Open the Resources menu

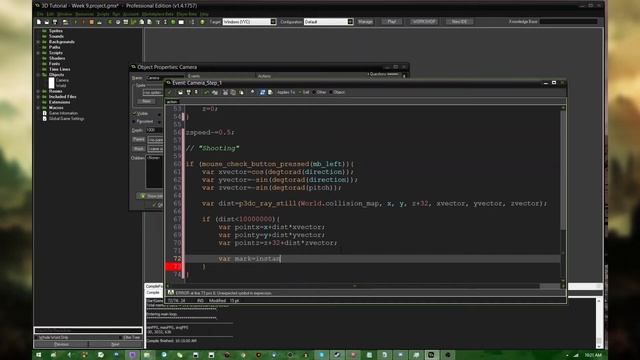(x=84, y=14)
